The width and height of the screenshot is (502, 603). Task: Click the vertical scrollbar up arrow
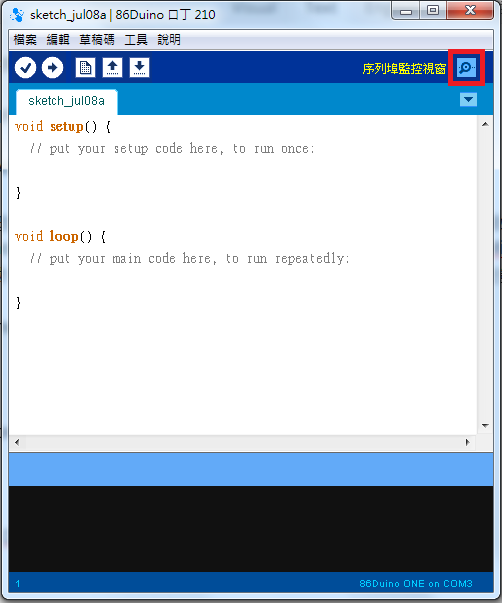[x=485, y=124]
